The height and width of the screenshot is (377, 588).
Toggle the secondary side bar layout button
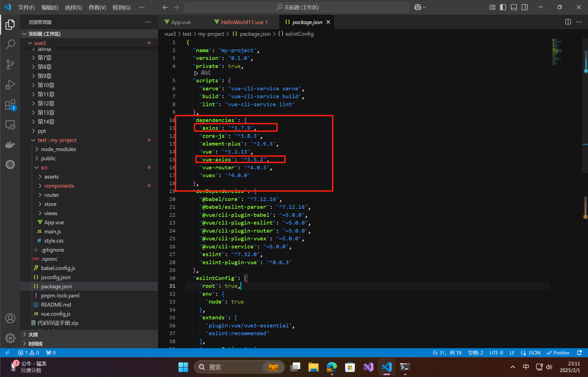(x=525, y=7)
